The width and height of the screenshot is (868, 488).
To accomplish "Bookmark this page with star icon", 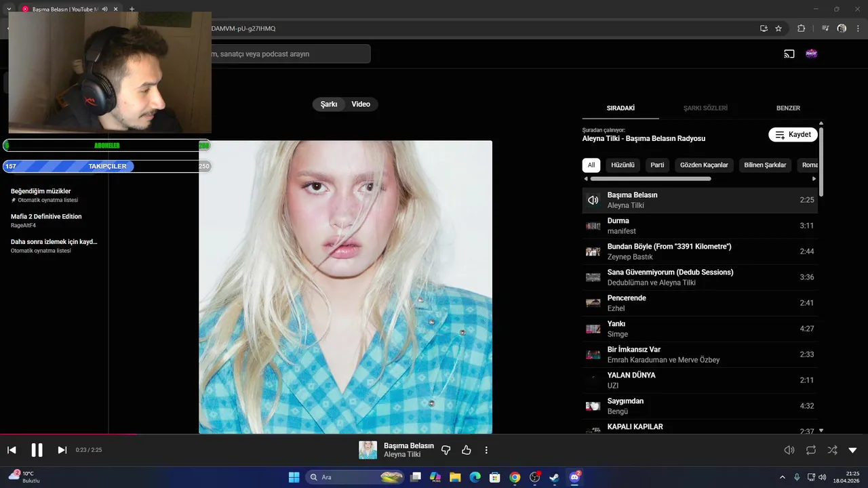I will pos(778,28).
